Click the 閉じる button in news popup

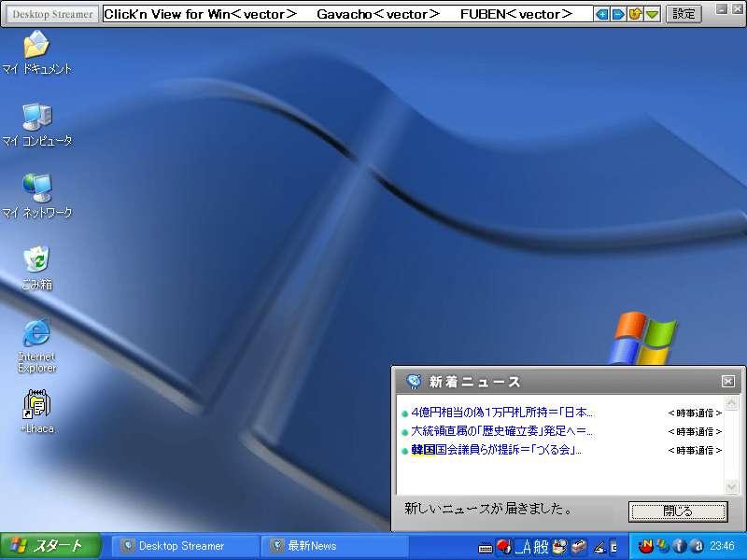(678, 511)
